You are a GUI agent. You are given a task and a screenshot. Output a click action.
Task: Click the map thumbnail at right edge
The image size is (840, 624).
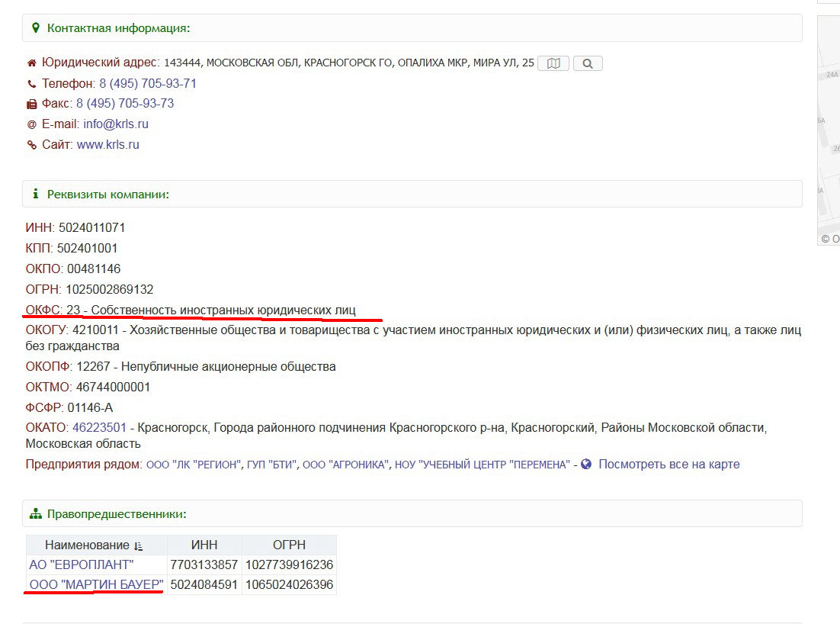click(829, 130)
